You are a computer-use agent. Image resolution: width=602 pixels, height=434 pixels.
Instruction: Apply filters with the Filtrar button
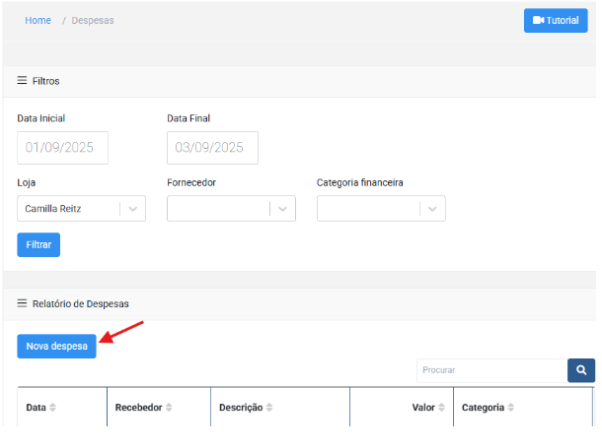[38, 245]
